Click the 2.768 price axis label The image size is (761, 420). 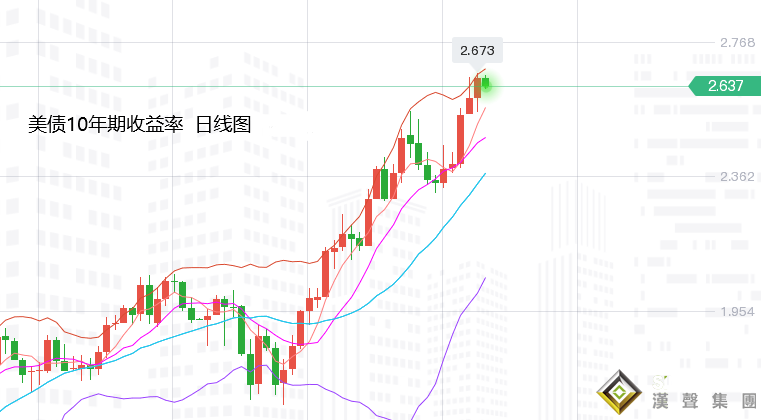point(737,43)
